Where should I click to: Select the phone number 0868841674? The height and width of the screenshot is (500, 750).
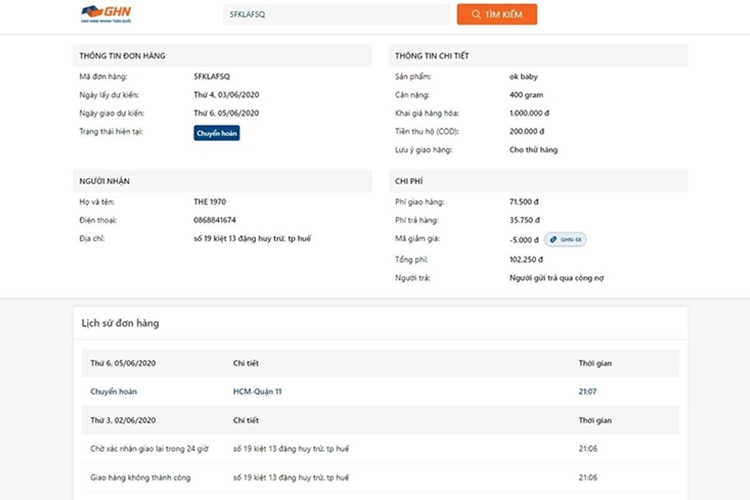click(215, 220)
